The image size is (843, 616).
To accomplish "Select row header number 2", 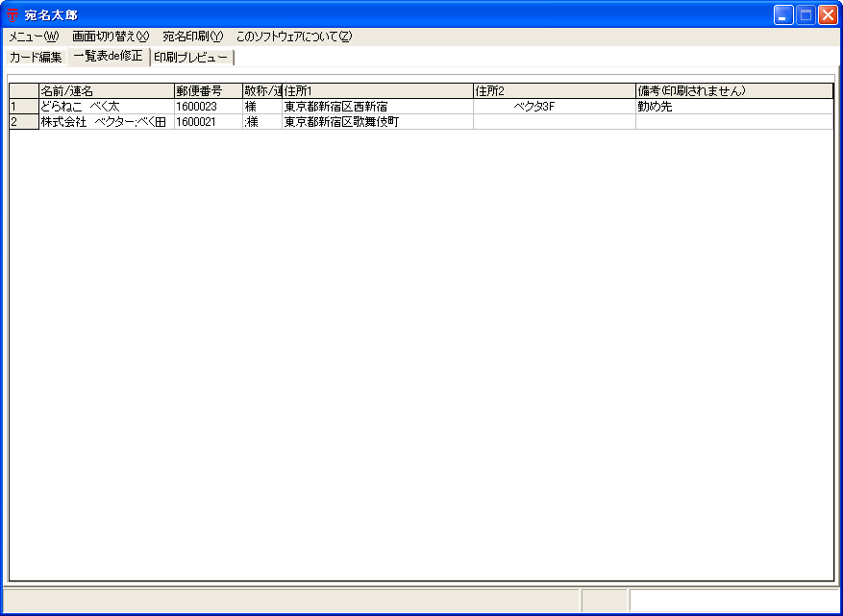I will point(24,122).
